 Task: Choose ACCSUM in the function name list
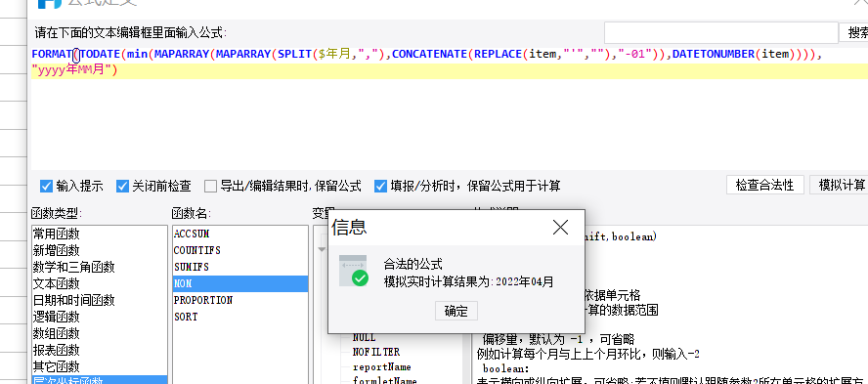pyautogui.click(x=240, y=234)
